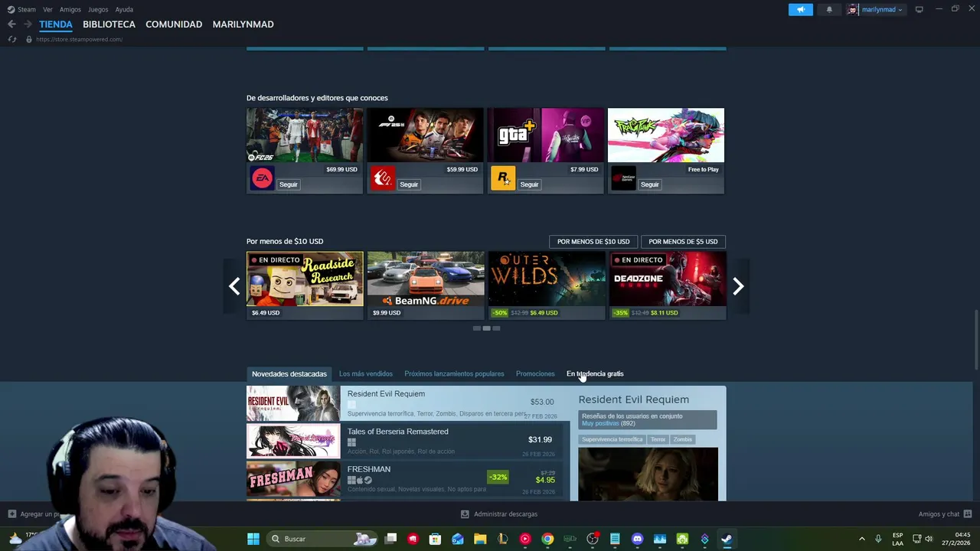The image size is (980, 551).
Task: Click POR MENOS DE $5 USD button
Action: 683,241
